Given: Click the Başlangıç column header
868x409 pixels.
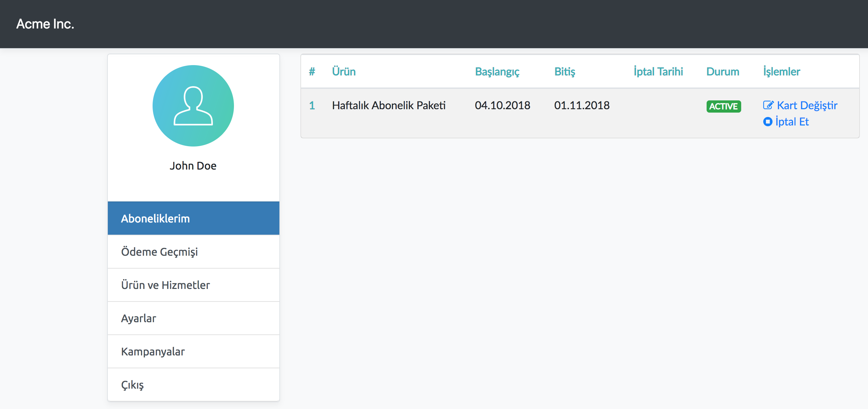Looking at the screenshot, I should [497, 72].
